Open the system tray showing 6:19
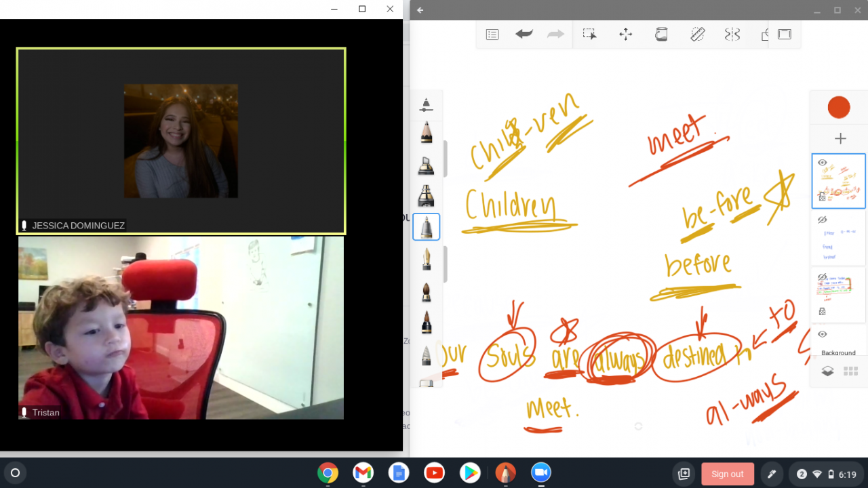This screenshot has height=488, width=868. [x=826, y=474]
